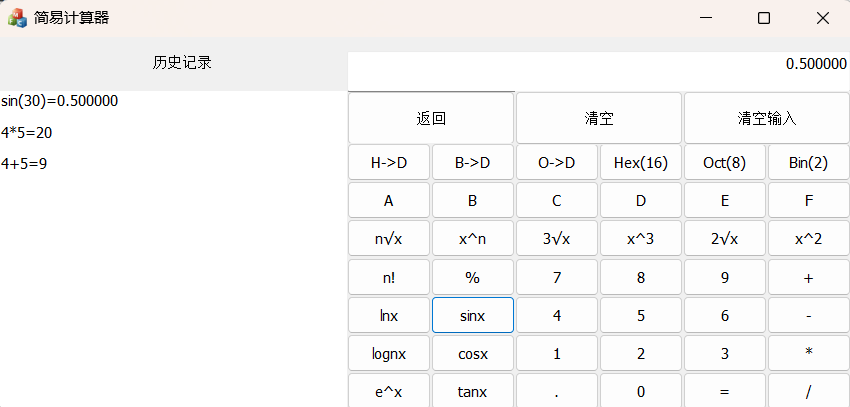This screenshot has height=407, width=850.
Task: Click the 返回 (back) button
Action: [431, 118]
